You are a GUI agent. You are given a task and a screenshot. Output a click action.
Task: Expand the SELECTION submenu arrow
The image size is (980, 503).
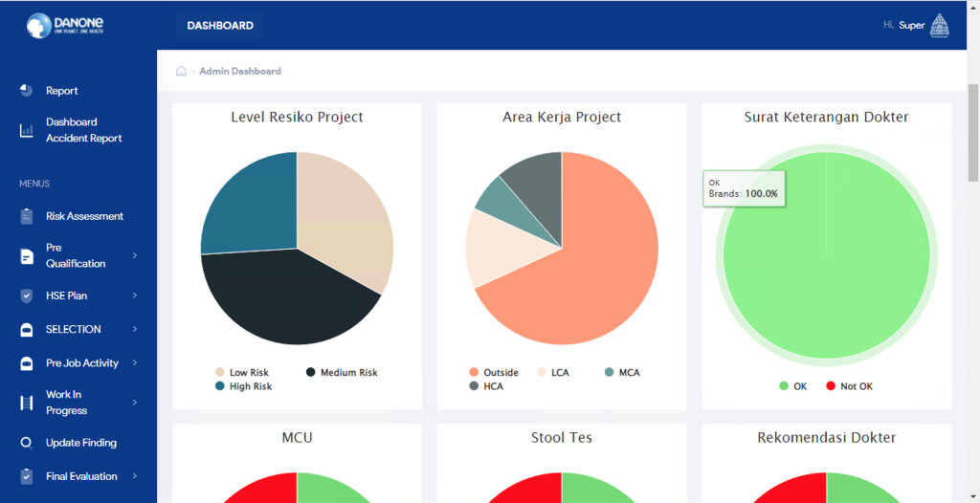point(134,329)
